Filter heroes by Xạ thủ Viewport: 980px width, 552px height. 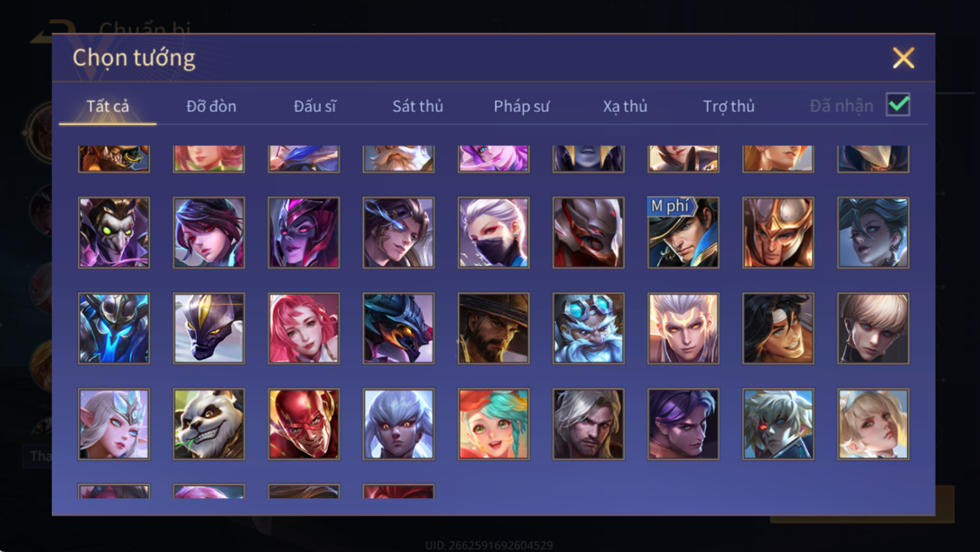(625, 106)
